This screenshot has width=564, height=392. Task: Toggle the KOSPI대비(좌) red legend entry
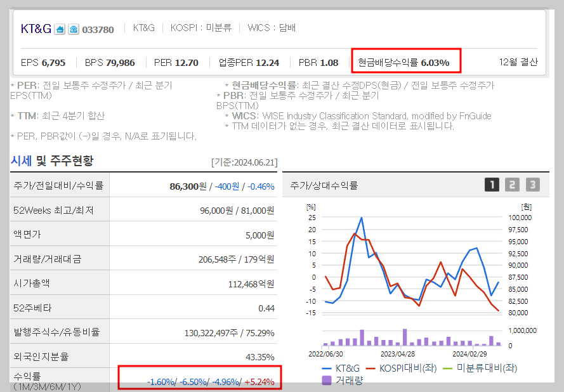pyautogui.click(x=402, y=369)
